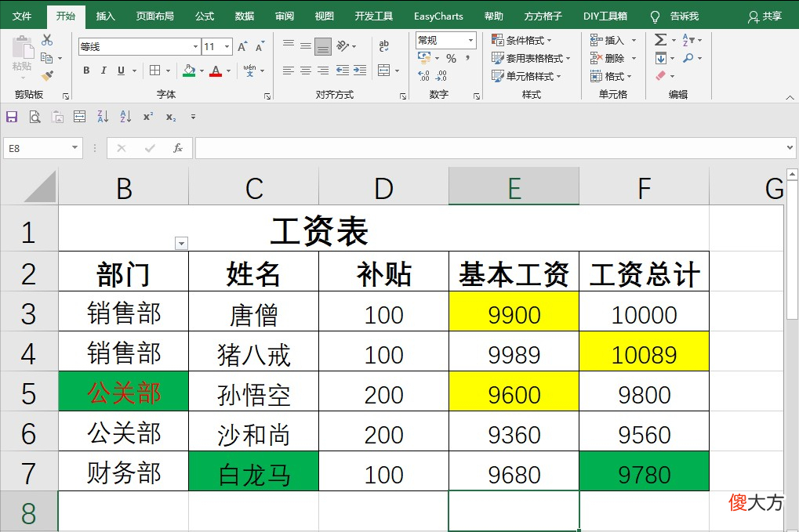This screenshot has height=532, width=799.
Task: Click the AutoSum sigma icon
Action: [660, 40]
